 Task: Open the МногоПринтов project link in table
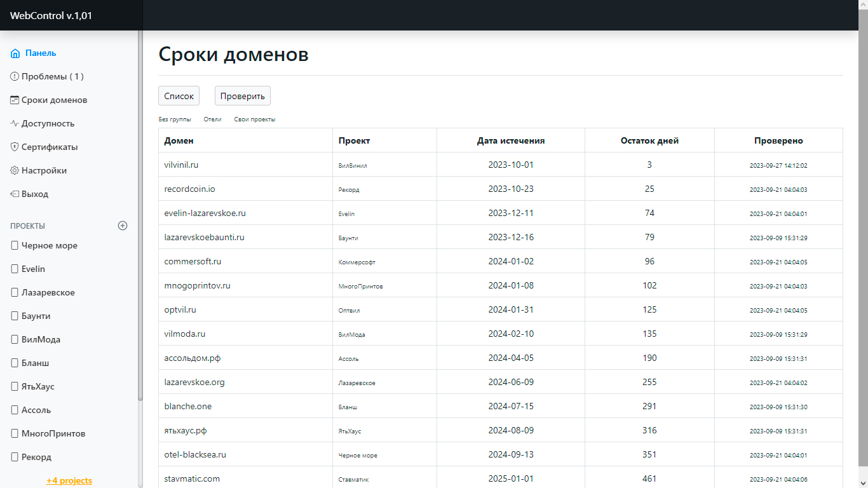(360, 287)
